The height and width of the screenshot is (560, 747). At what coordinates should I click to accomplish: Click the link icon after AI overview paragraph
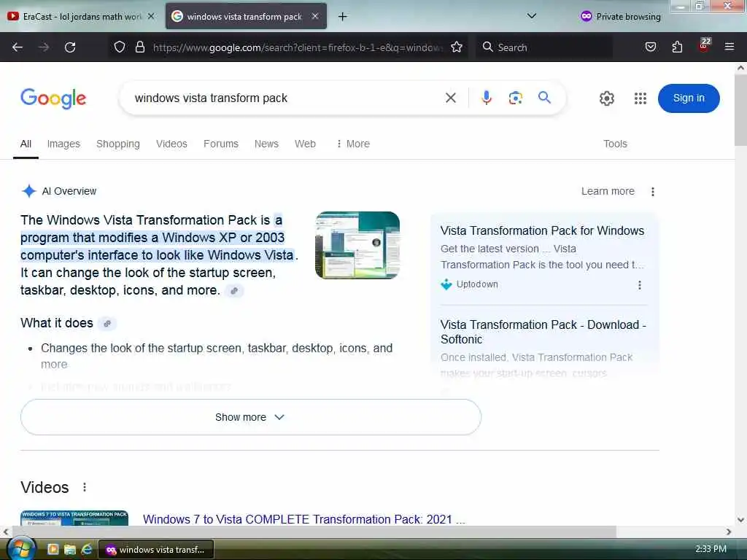[234, 290]
